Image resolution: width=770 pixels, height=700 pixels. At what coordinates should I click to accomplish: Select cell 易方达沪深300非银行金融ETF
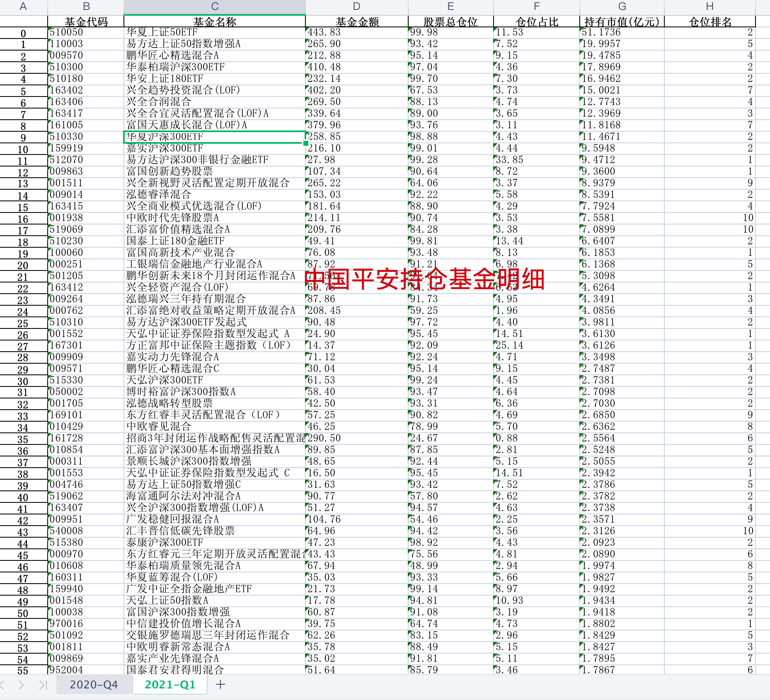click(215, 160)
